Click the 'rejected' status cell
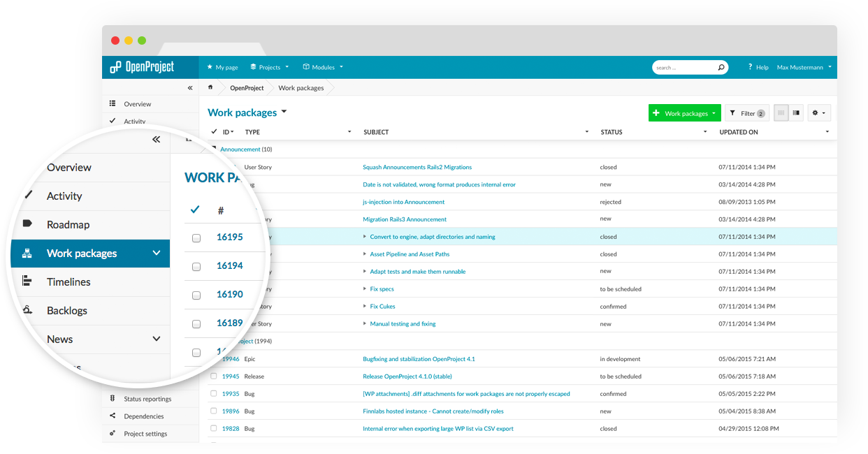The height and width of the screenshot is (454, 868). click(610, 202)
